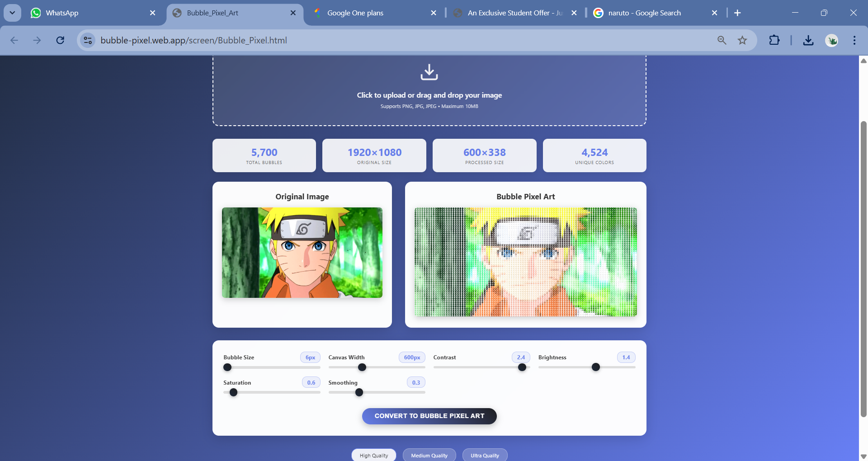
Task: Bookmark this page with star icon
Action: click(x=742, y=40)
